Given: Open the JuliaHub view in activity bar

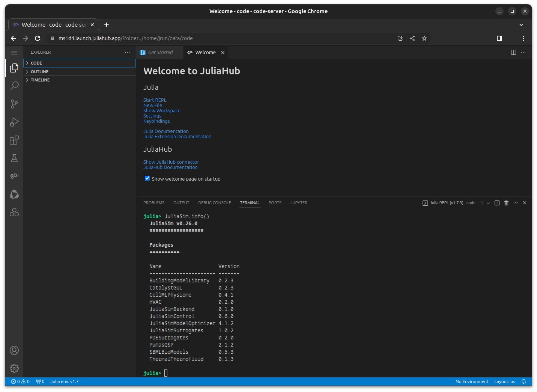Looking at the screenshot, I should (x=14, y=194).
